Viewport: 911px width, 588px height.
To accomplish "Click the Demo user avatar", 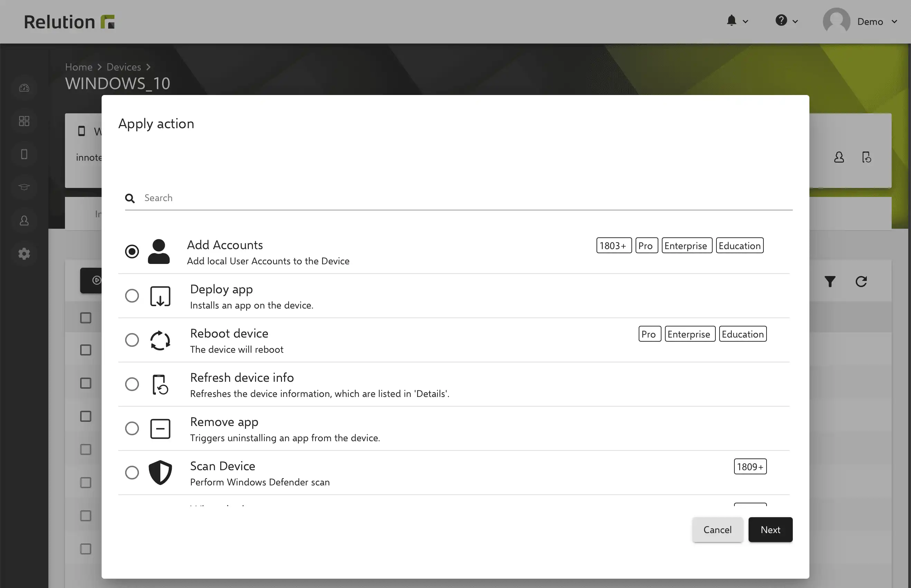I will (x=836, y=21).
